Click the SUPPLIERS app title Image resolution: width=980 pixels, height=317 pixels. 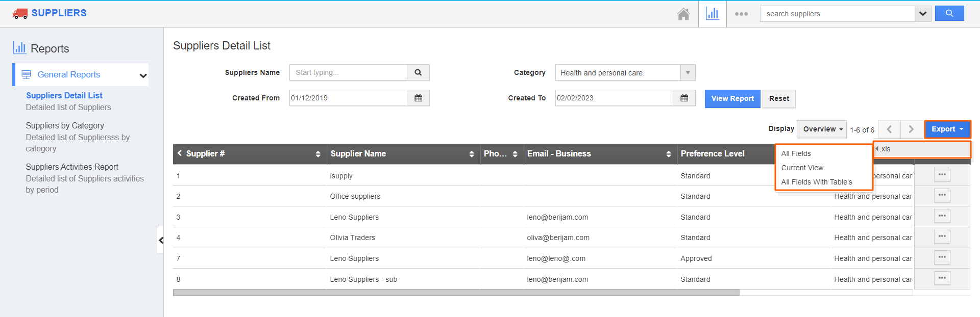(x=59, y=13)
